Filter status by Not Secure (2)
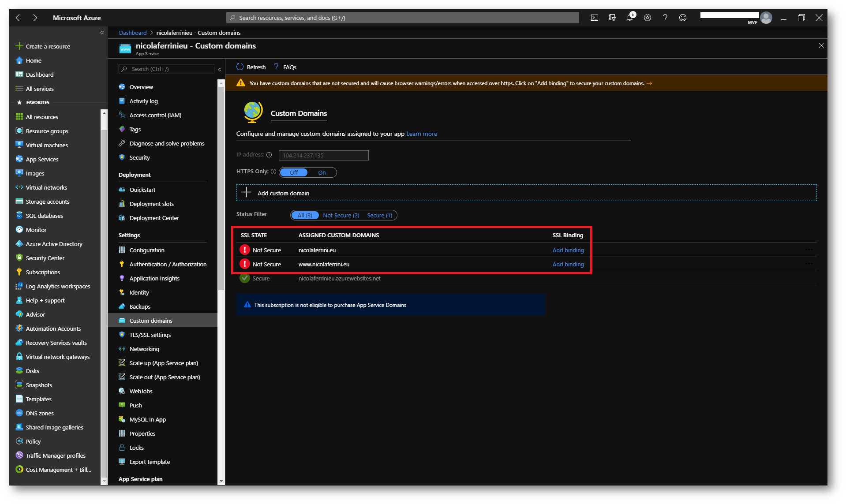846x504 pixels. click(x=341, y=215)
